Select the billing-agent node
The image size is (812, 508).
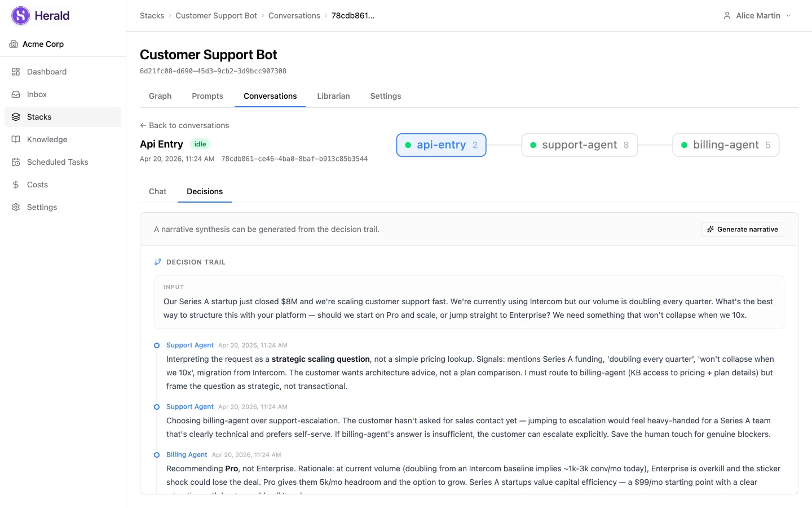click(x=726, y=145)
